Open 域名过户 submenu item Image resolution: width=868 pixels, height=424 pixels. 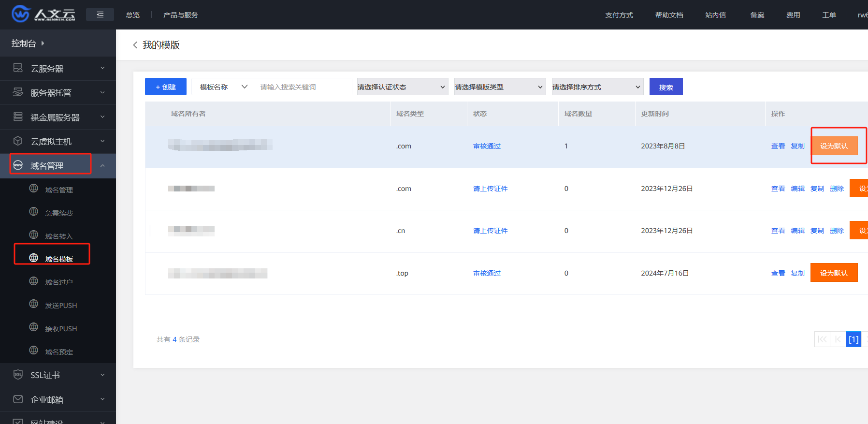[x=59, y=282]
